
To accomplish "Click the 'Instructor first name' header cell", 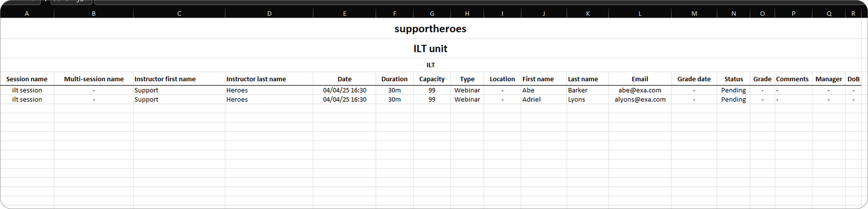I will (x=179, y=79).
